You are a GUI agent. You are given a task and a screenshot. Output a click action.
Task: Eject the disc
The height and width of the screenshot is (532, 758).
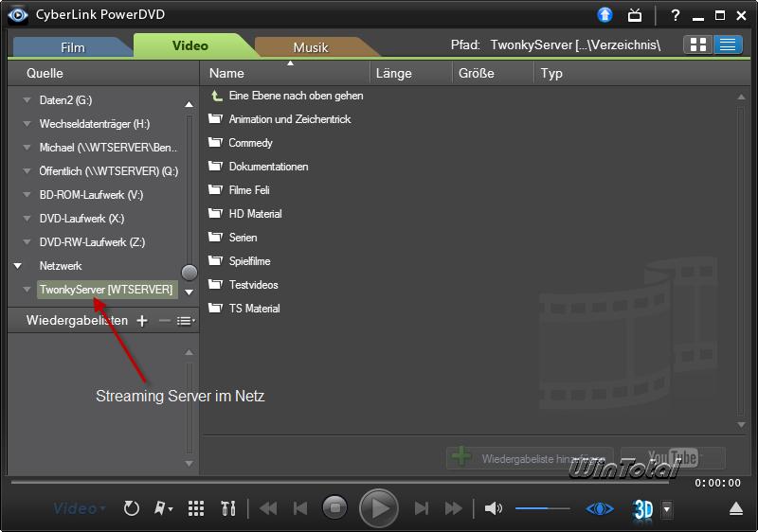736,508
